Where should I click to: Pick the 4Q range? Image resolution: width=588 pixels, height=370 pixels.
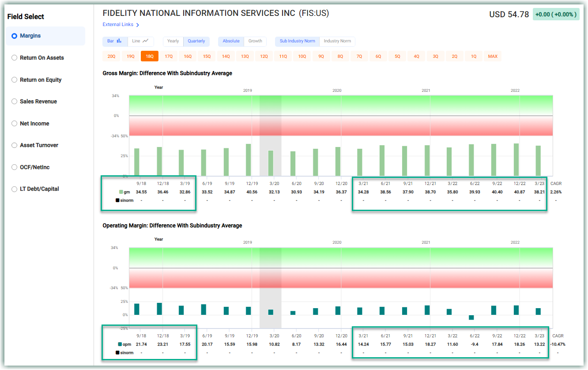pyautogui.click(x=416, y=57)
